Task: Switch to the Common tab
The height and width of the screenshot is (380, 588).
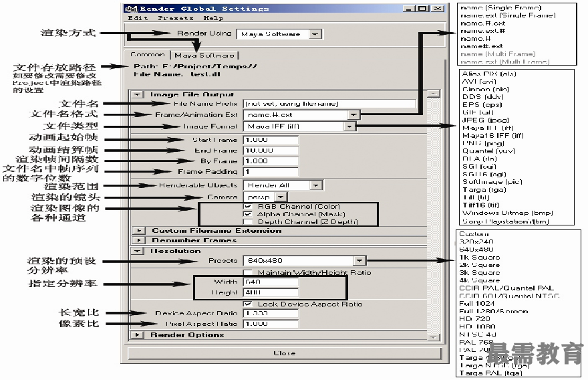Action: [148, 55]
